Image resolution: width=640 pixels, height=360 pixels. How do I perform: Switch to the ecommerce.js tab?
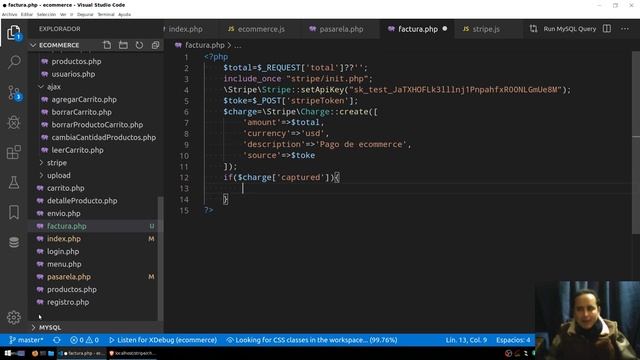tap(261, 29)
